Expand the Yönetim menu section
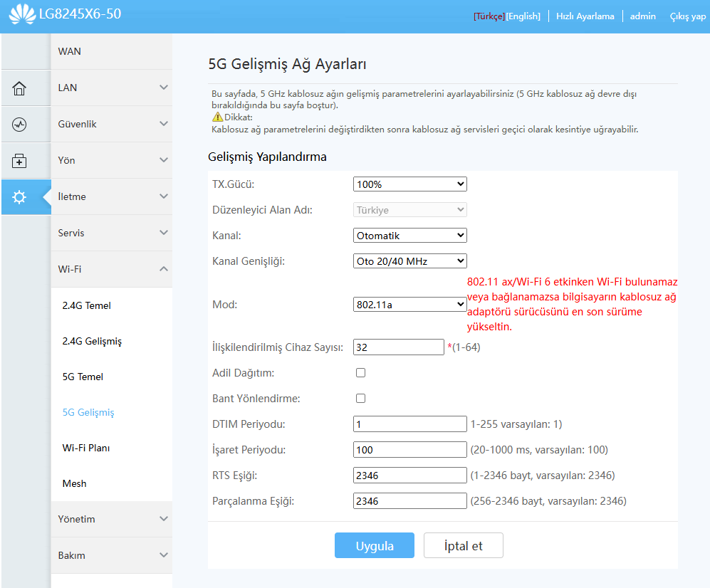The width and height of the screenshot is (710, 588). click(x=112, y=519)
